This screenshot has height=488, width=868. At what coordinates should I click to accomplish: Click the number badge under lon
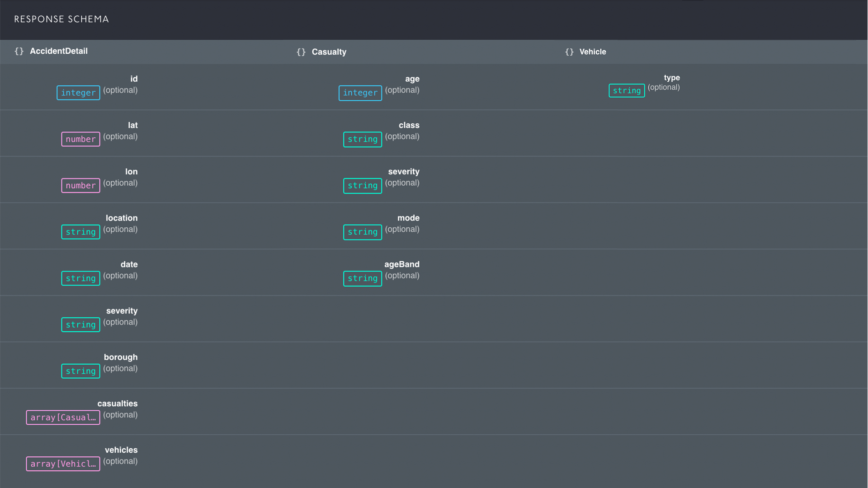[x=80, y=186]
